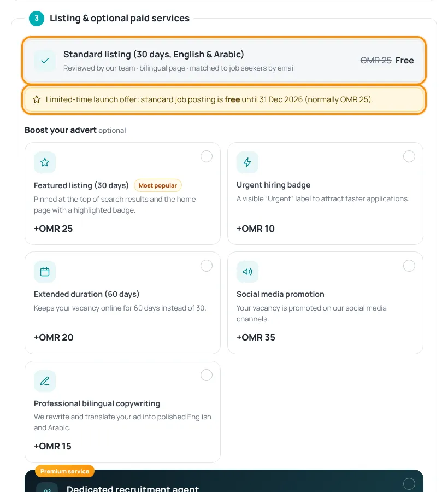The height and width of the screenshot is (492, 448).
Task: Click the checkmark icon on Standard listing
Action: (x=45, y=61)
